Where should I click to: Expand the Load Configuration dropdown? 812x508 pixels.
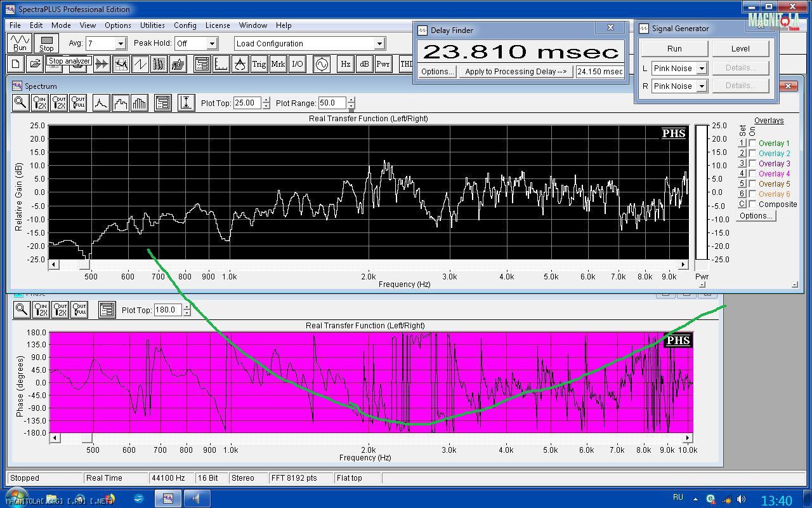379,43
